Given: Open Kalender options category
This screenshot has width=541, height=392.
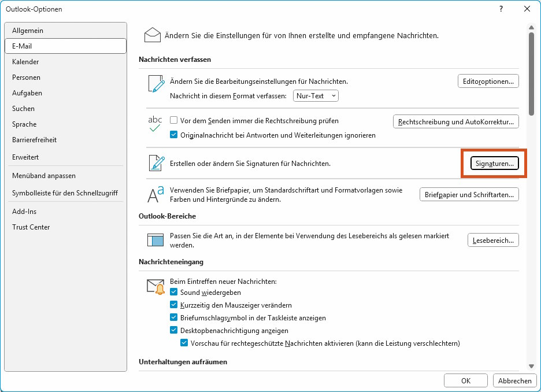Looking at the screenshot, I should (x=65, y=62).
